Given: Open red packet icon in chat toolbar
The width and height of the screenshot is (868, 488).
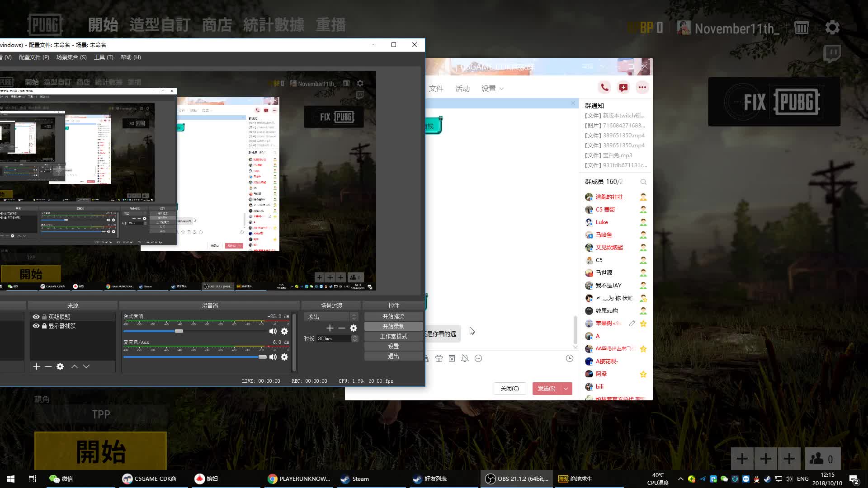Looking at the screenshot, I should tap(452, 358).
